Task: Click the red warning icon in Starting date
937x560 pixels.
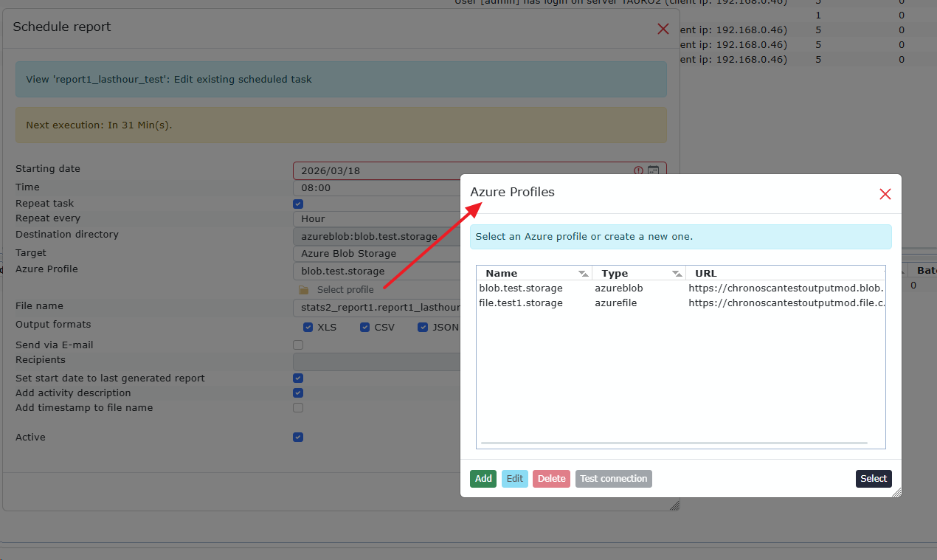Action: 638,170
